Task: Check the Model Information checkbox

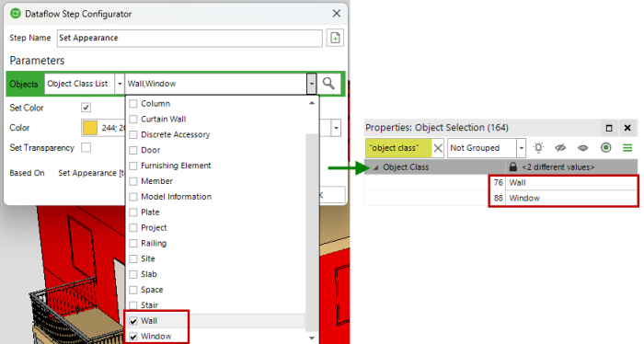Action: coord(133,197)
